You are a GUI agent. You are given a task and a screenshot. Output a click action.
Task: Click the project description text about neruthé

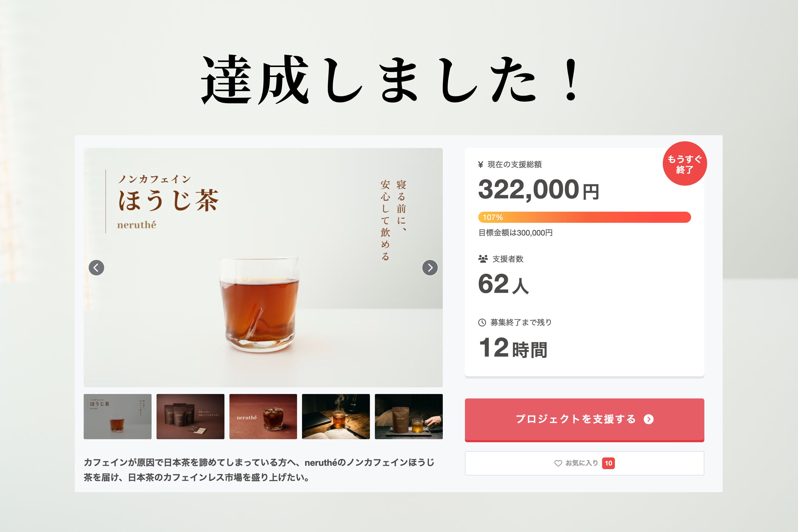click(x=259, y=470)
